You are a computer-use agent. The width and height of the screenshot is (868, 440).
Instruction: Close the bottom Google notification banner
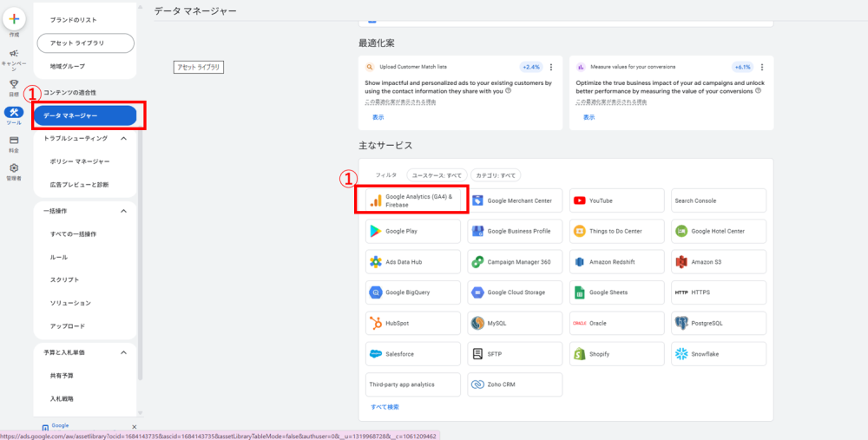point(134,427)
